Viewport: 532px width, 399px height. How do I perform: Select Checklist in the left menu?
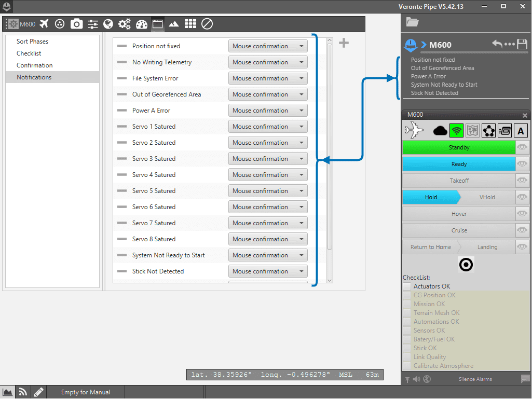[52, 53]
